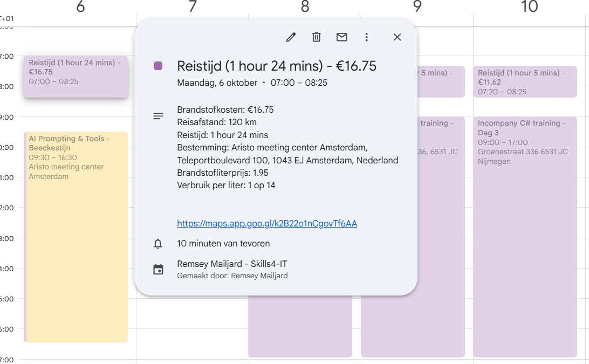Click the description lines icon
Image resolution: width=589 pixels, height=364 pixels.
158,115
